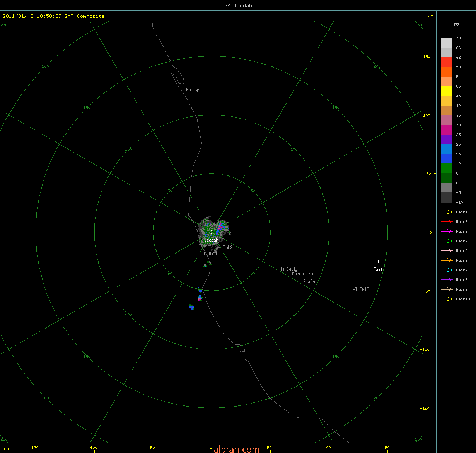Click the legend value -10
The width and height of the screenshot is (476, 453).
point(459,202)
